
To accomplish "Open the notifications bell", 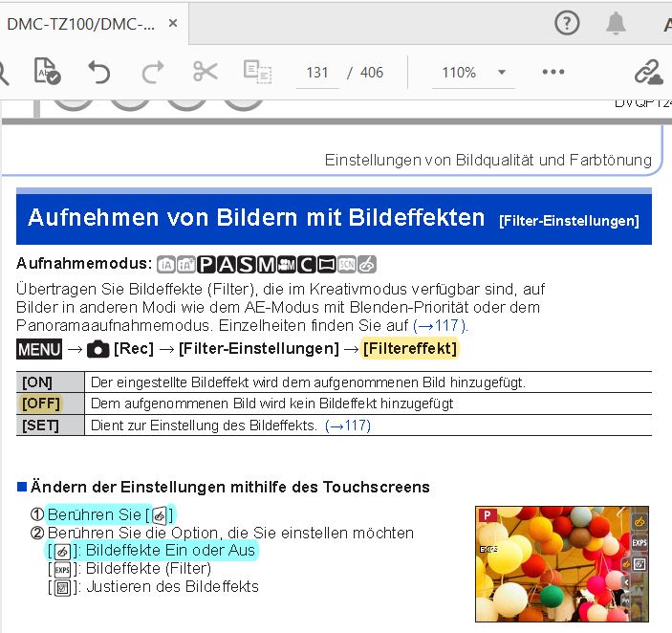I will pyautogui.click(x=616, y=23).
